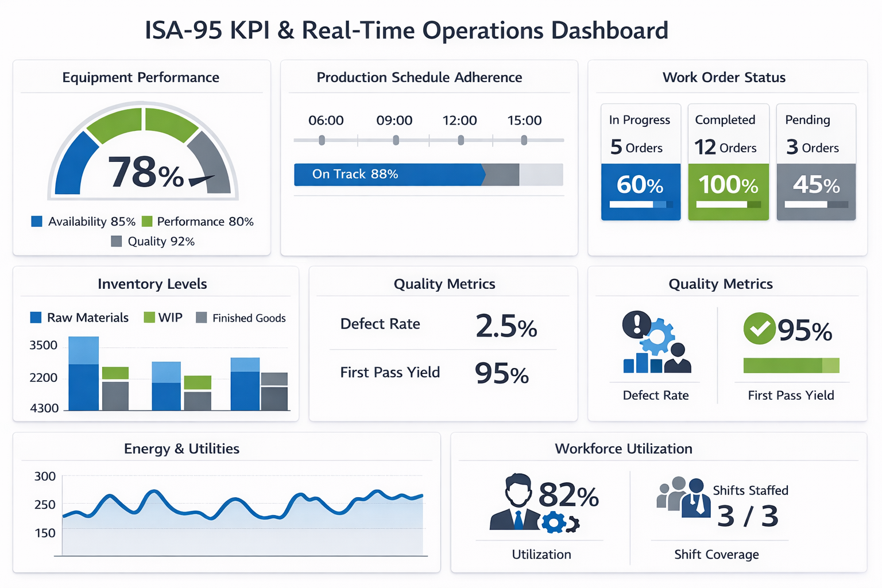Click the green First Pass Yield checkmark
The image size is (882, 588).
point(759,328)
